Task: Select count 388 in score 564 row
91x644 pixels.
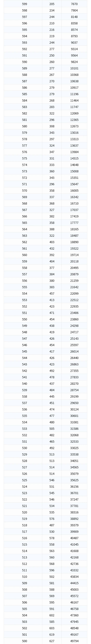Action: pos(52,229)
